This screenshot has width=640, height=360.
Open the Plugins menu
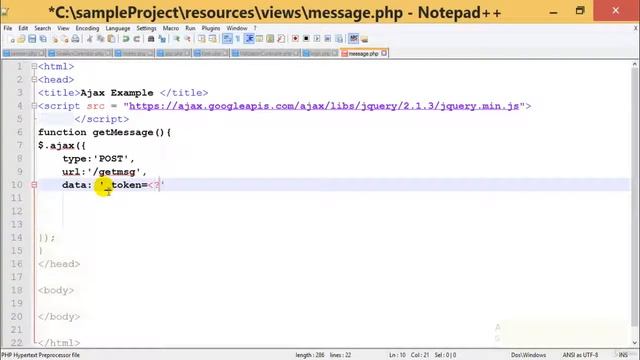[x=211, y=28]
